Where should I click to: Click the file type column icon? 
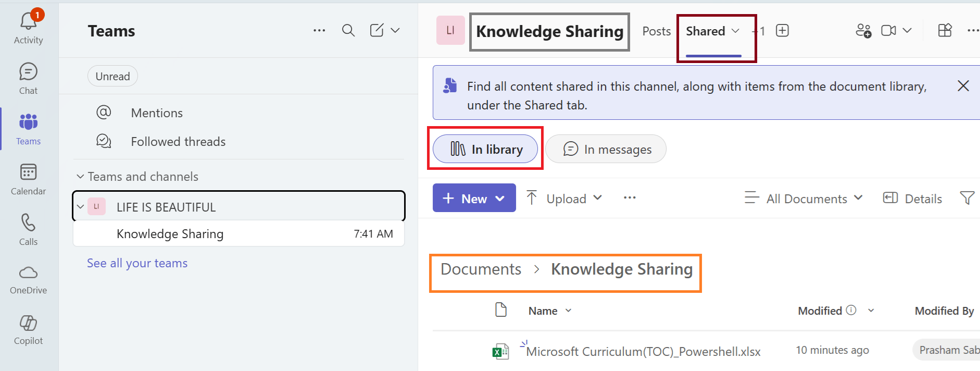[x=500, y=310]
